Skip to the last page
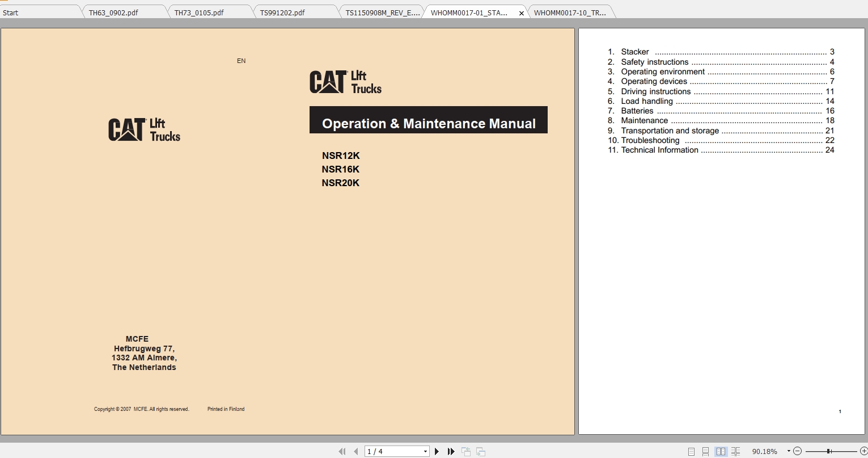 [451, 451]
